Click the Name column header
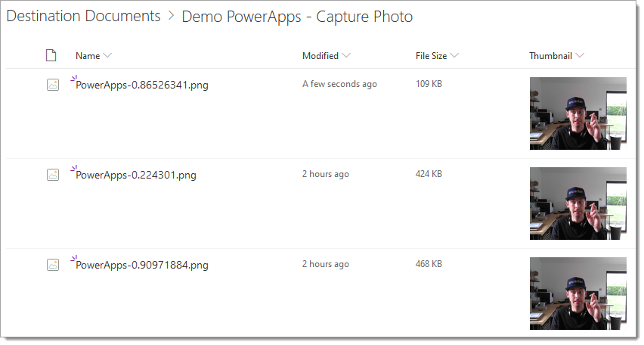 tap(88, 55)
